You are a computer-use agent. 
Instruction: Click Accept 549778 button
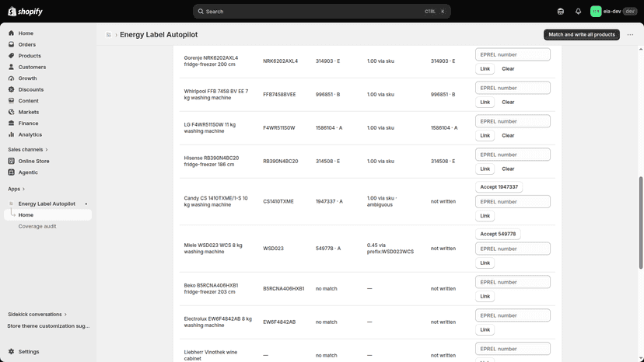[x=498, y=234]
